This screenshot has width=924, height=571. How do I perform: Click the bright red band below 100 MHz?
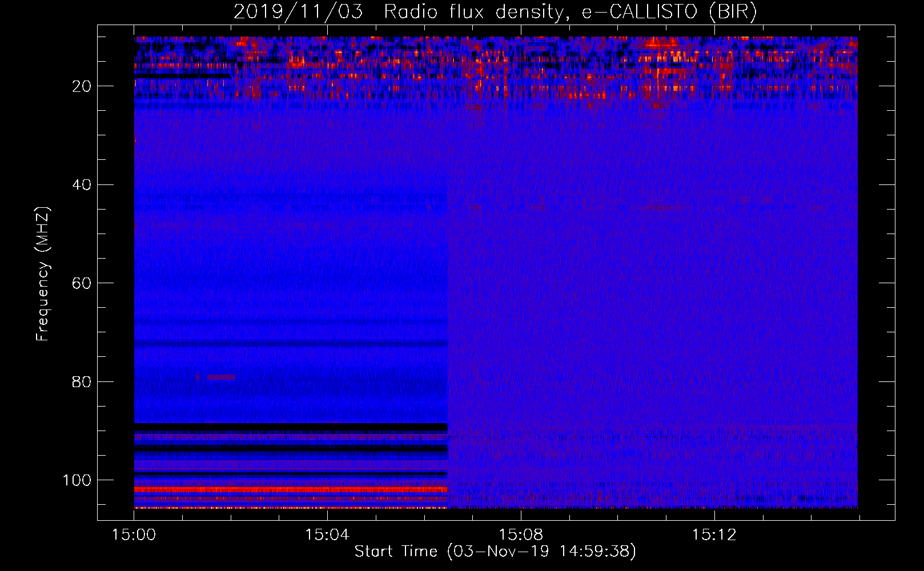pos(291,489)
